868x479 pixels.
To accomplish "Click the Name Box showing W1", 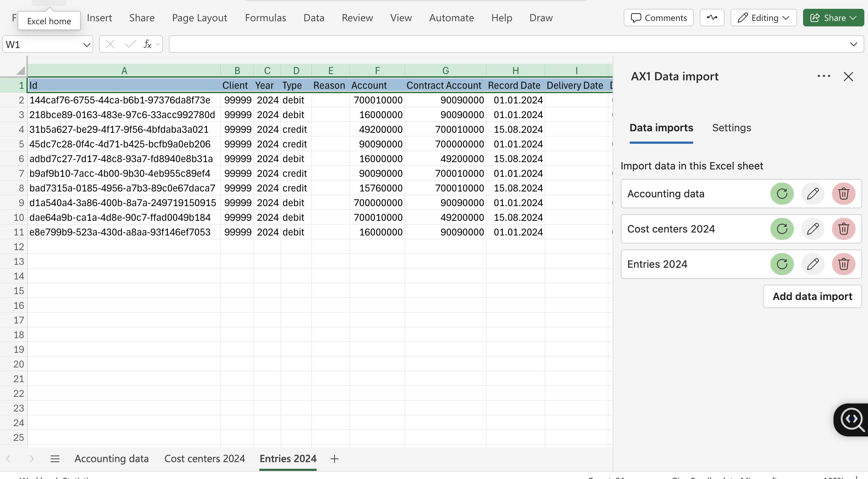I will click(x=42, y=45).
